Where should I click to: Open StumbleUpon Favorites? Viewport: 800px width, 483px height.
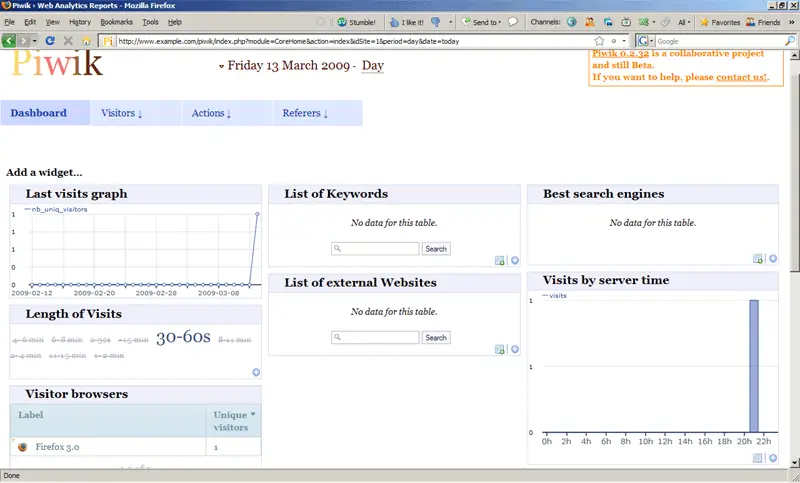[720, 22]
